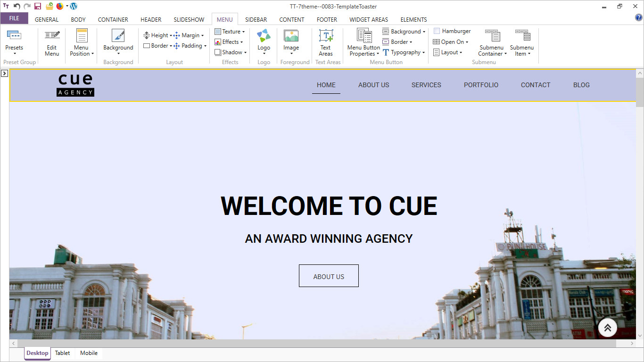Switch to the SIDEBAR ribbon tab
Viewport: 644px width, 362px height.
256,19
